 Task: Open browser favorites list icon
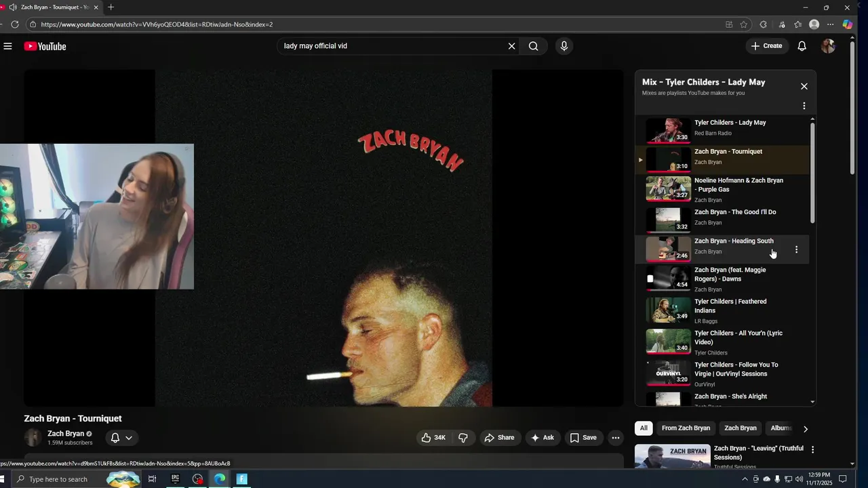coord(798,24)
